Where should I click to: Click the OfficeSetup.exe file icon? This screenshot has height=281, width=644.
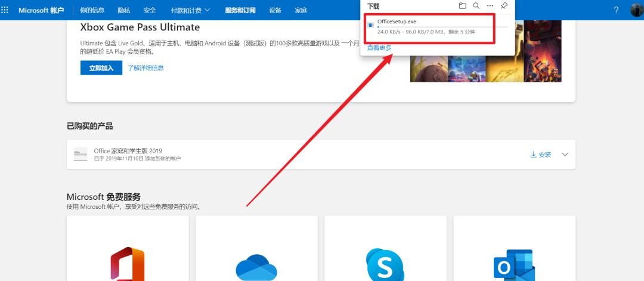(371, 25)
